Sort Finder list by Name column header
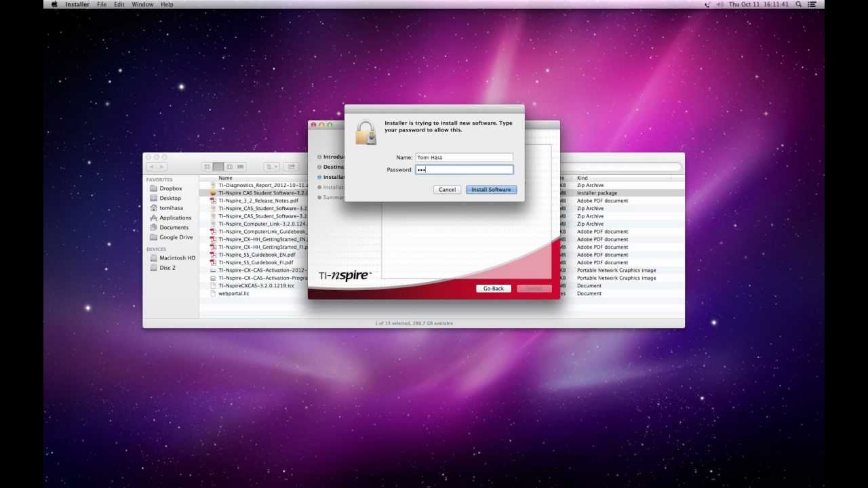 click(225, 178)
